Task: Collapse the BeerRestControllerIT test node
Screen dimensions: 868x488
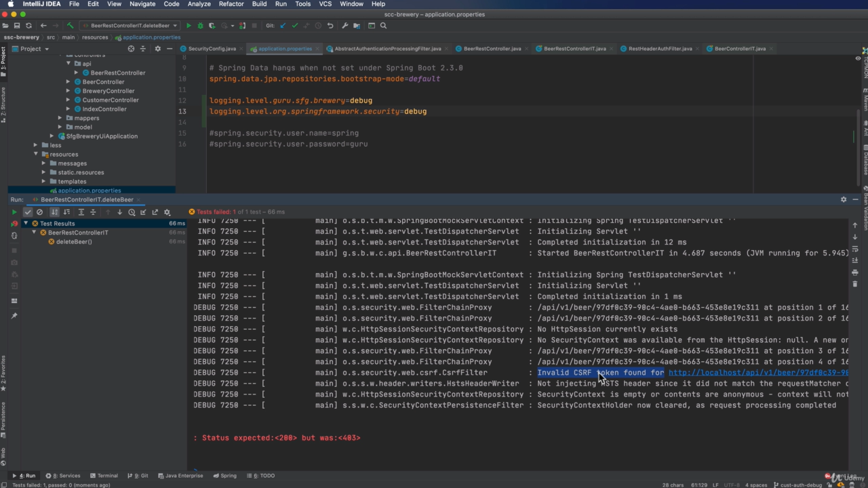Action: click(x=35, y=232)
